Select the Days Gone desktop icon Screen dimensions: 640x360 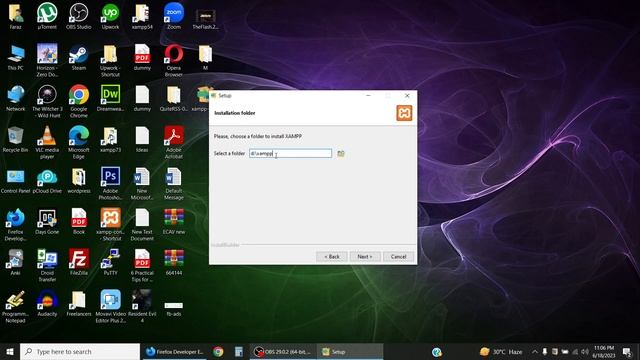[47, 222]
